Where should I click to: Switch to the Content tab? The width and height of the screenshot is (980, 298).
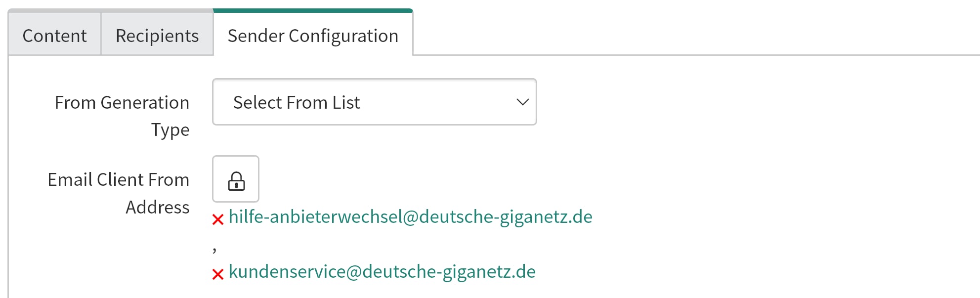[54, 35]
